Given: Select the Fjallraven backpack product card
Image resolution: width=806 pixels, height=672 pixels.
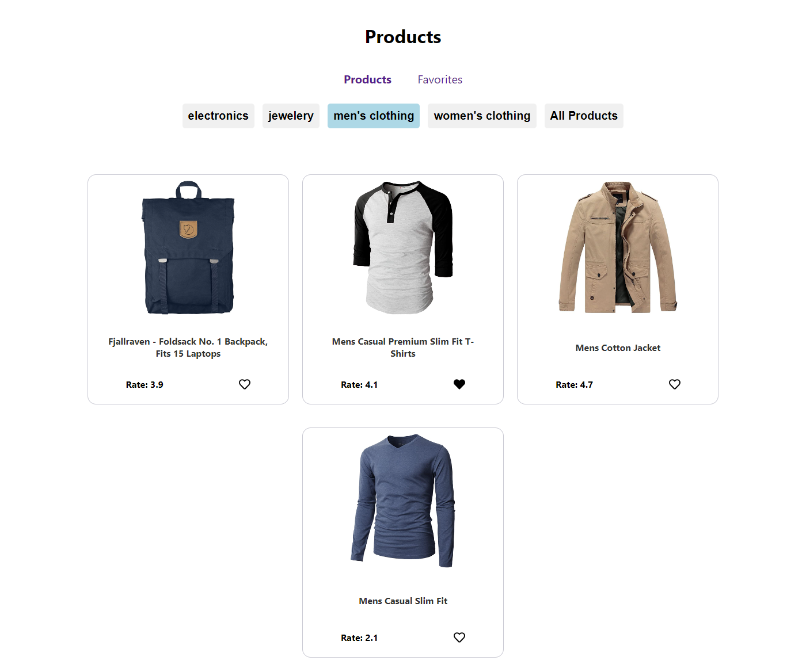Looking at the screenshot, I should point(188,289).
